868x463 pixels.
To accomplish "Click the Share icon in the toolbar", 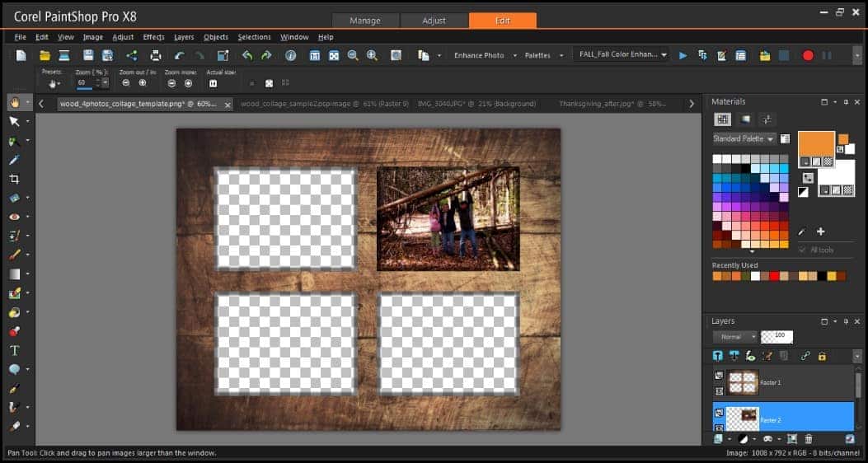I will pyautogui.click(x=131, y=55).
